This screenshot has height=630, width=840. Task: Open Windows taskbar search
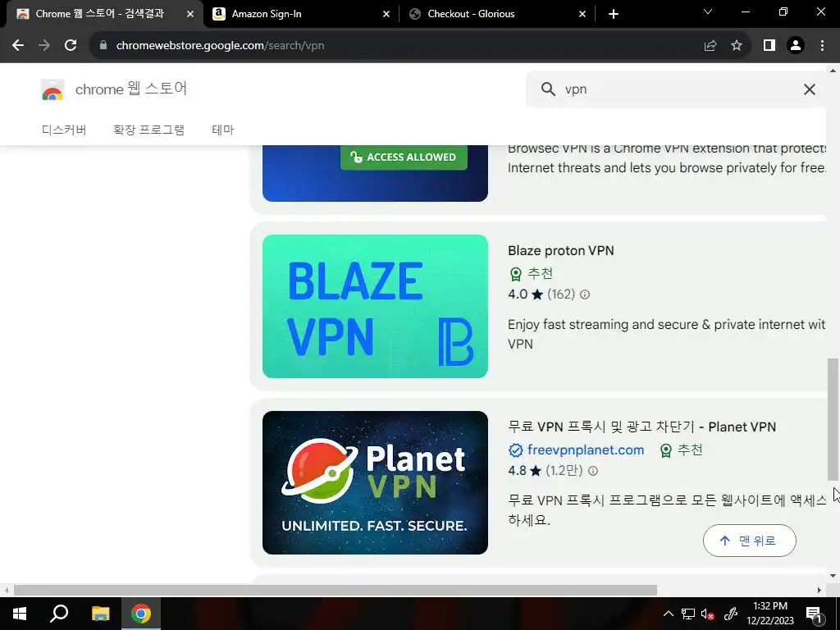(x=59, y=614)
